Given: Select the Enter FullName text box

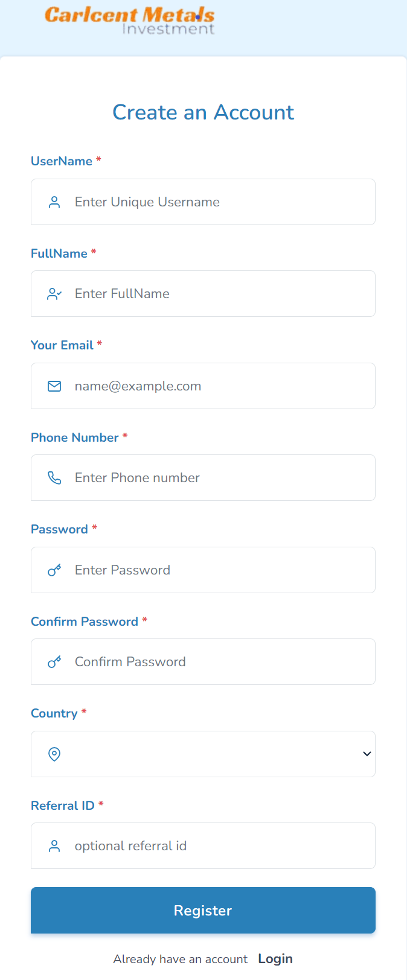Looking at the screenshot, I should pyautogui.click(x=217, y=294).
